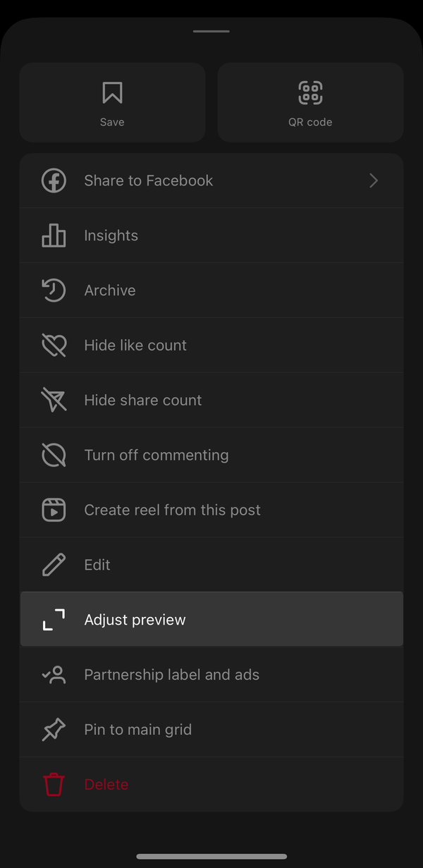Click the reel icon beside Create reel
Image resolution: width=423 pixels, height=868 pixels.
(x=54, y=510)
